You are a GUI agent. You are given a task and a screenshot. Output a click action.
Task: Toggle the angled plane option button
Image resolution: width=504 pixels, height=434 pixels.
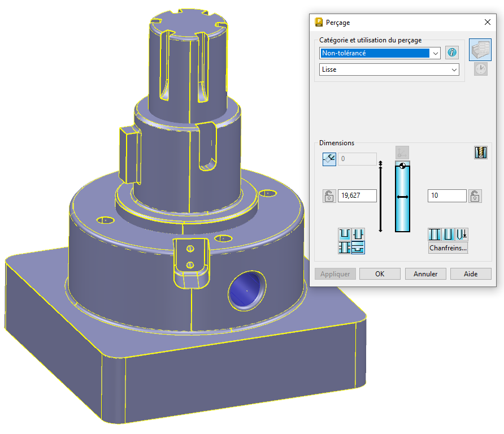click(329, 159)
